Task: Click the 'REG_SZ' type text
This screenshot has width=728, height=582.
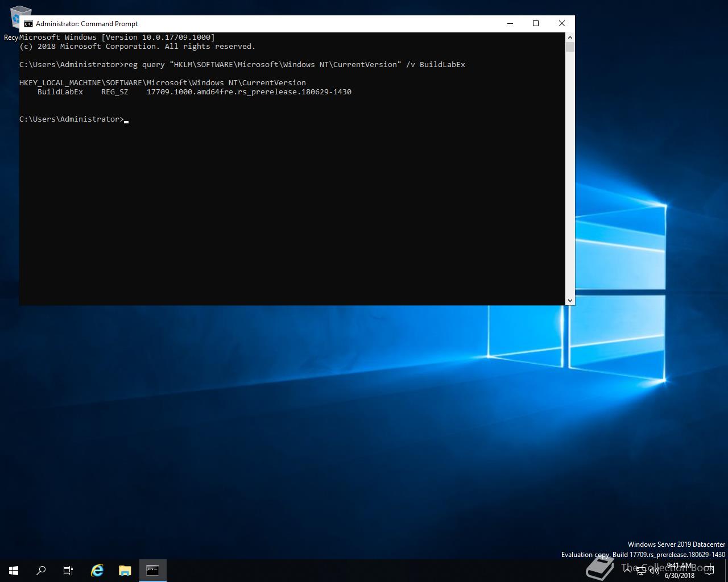Action: (115, 92)
